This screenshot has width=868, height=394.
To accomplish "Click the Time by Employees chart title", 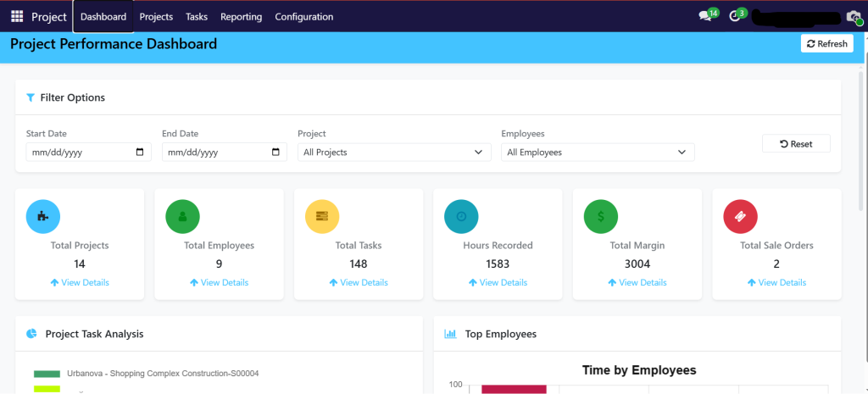I will 639,370.
